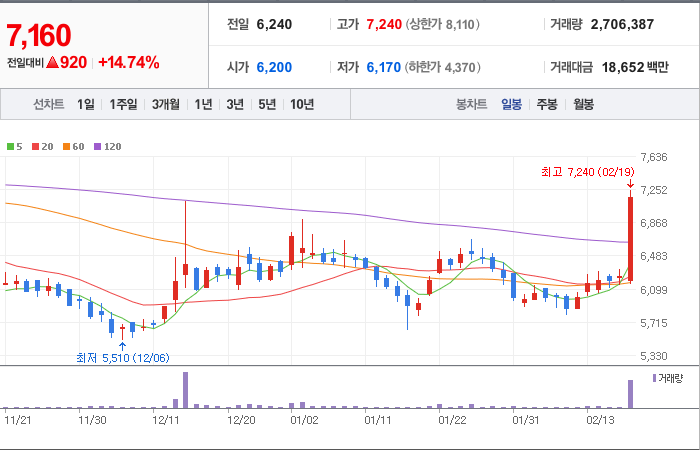Screen dimensions: 700x450
Task: Open the 5년 chart range
Action: point(267,104)
